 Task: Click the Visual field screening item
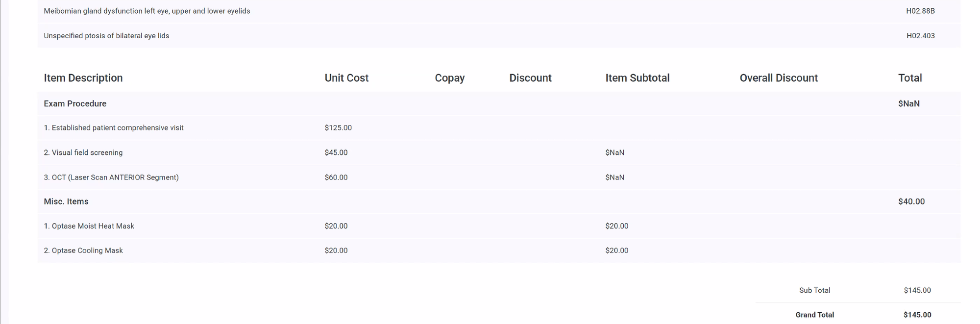coord(83,152)
